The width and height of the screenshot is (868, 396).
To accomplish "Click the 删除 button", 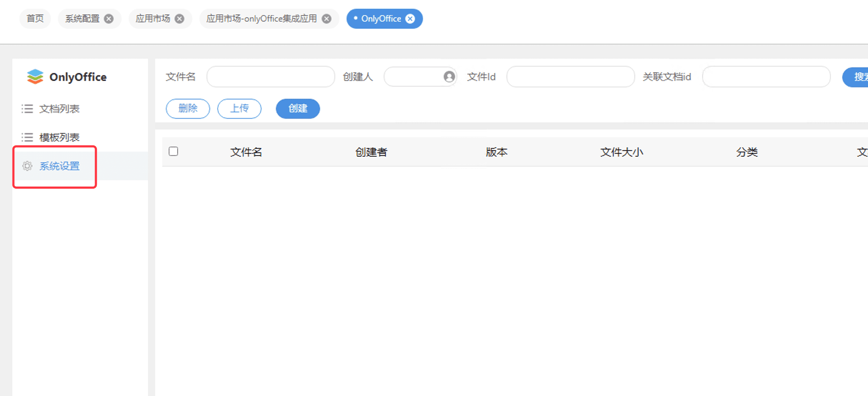I will click(x=188, y=109).
